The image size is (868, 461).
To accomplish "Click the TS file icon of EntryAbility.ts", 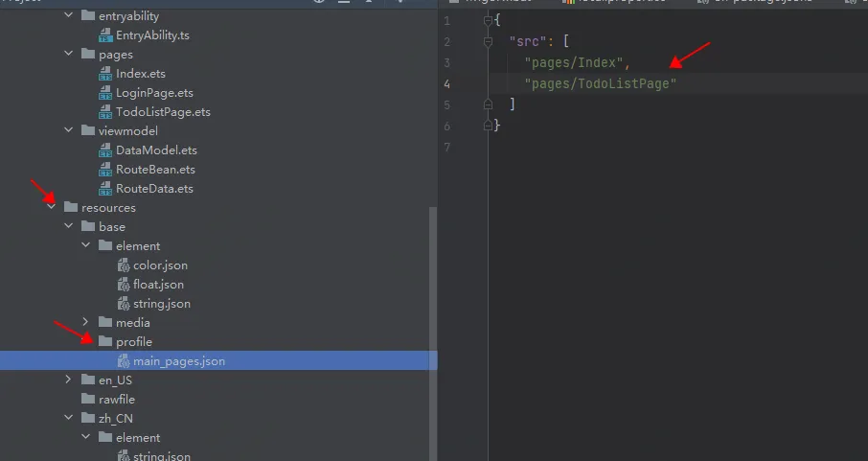I will (105, 35).
